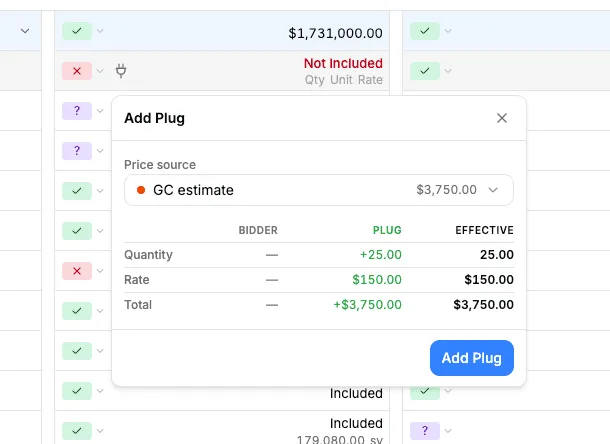Click the green PLUG column header
The image size is (610, 444).
(387, 230)
